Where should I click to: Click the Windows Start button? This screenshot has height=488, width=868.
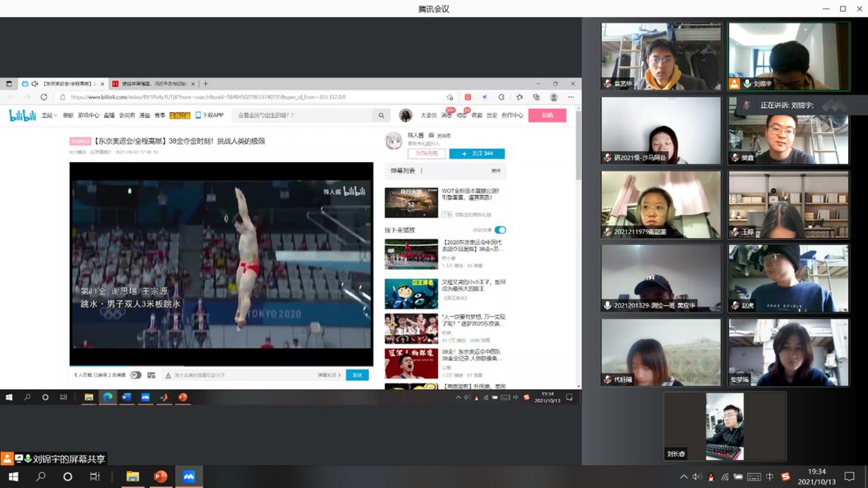coord(13,476)
